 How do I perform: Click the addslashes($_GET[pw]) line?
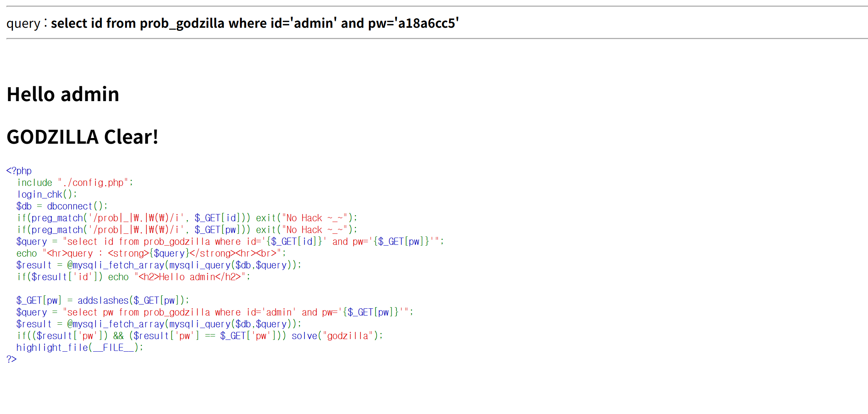tap(103, 300)
